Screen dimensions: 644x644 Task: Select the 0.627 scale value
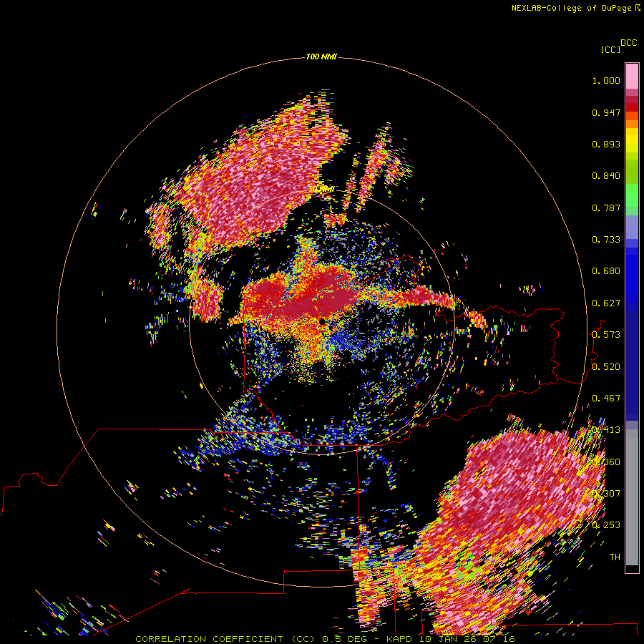(606, 303)
